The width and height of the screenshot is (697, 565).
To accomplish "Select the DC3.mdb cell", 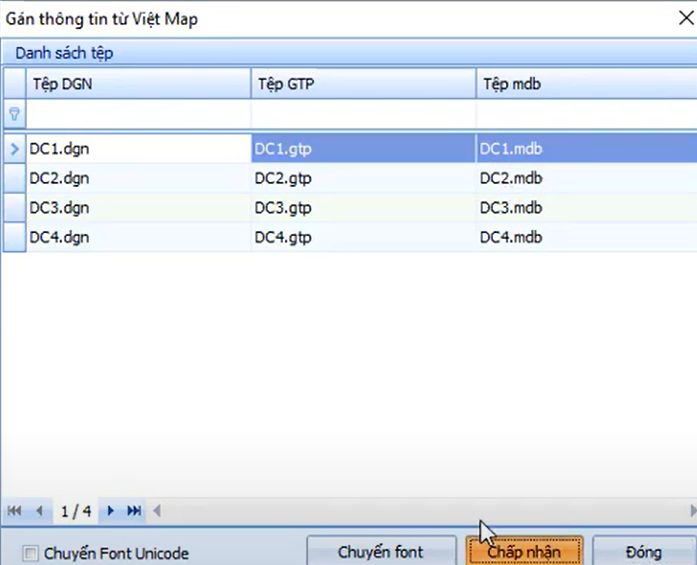I will (x=586, y=208).
